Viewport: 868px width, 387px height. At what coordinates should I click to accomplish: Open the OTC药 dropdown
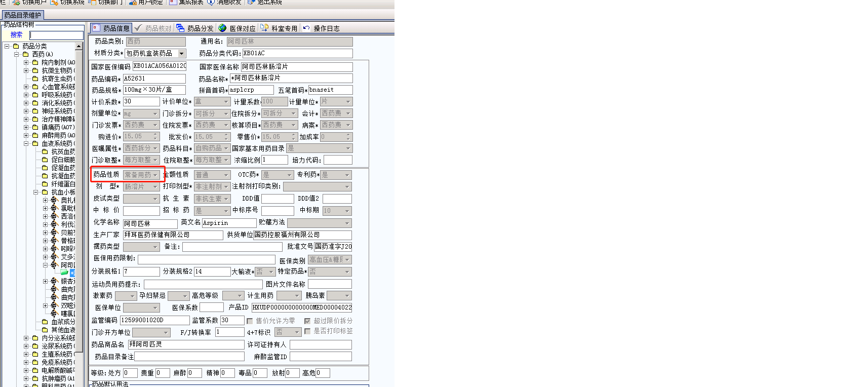[x=290, y=175]
